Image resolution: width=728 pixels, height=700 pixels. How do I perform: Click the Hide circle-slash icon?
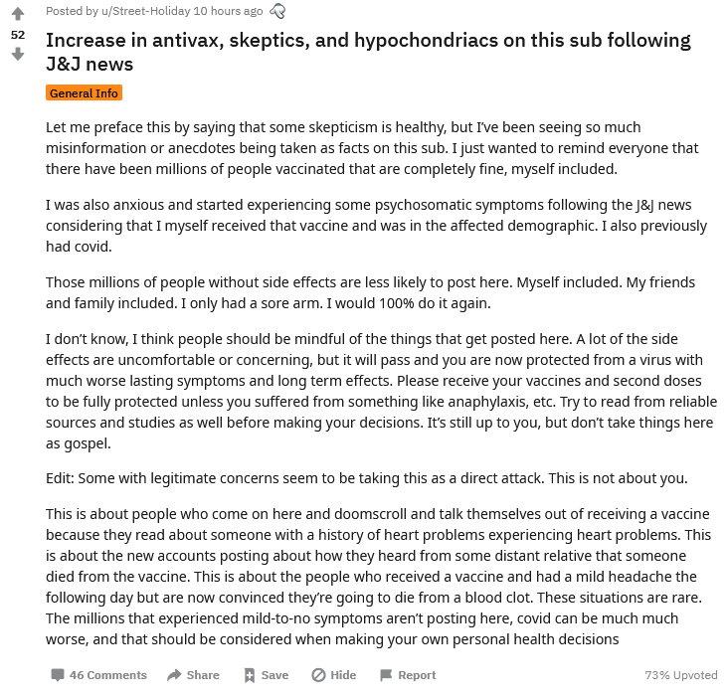(318, 675)
